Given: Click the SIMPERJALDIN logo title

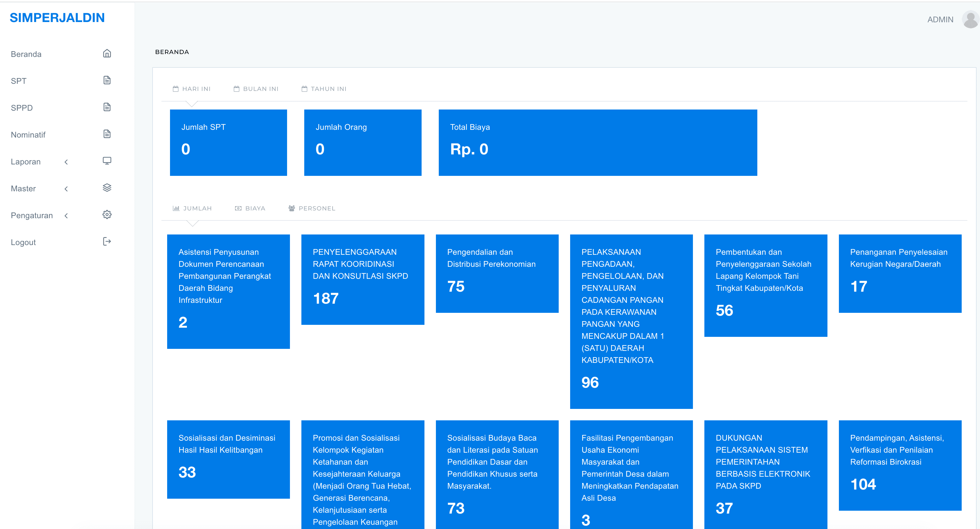Looking at the screenshot, I should (x=57, y=17).
